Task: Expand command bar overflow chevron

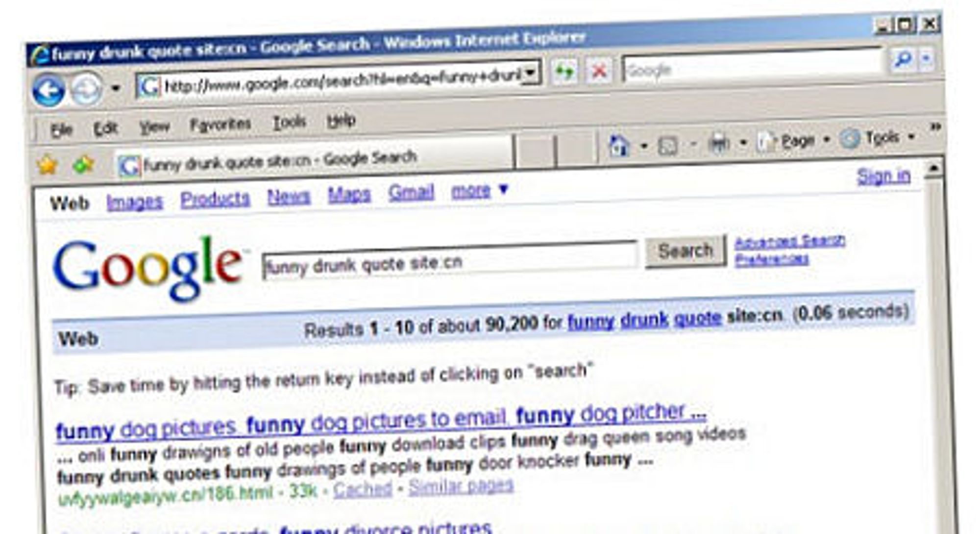Action: click(x=935, y=127)
